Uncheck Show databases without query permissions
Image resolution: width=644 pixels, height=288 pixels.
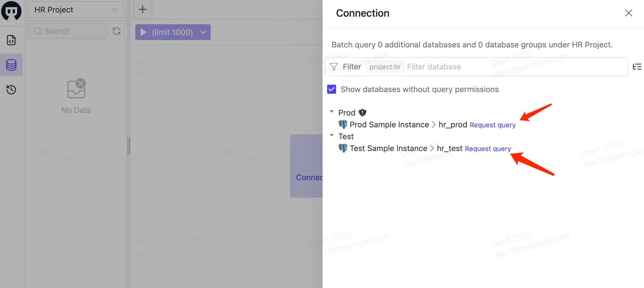pos(332,89)
